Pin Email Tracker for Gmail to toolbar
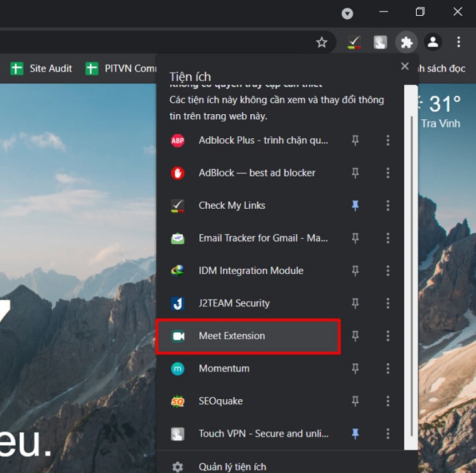Viewport: 476px width, 473px height. [355, 238]
